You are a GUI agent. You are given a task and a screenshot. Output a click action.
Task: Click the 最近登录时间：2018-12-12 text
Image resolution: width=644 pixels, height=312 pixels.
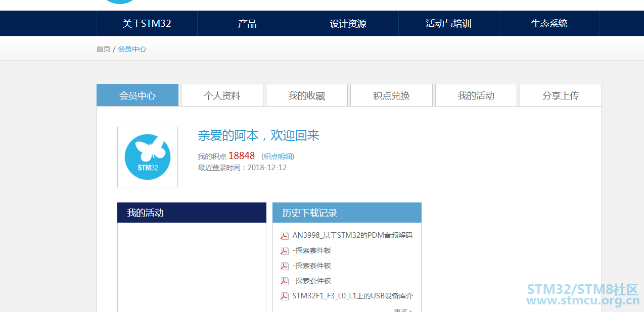click(x=242, y=168)
